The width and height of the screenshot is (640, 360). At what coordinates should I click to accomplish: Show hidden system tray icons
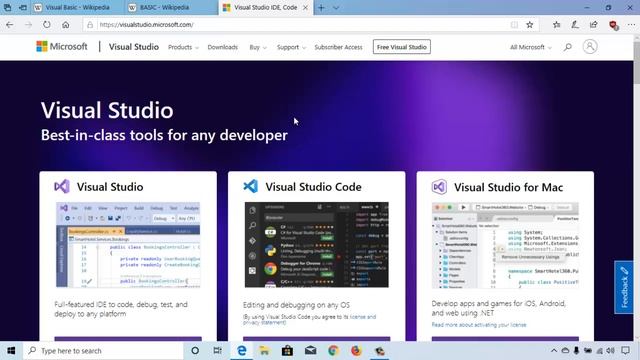554,351
